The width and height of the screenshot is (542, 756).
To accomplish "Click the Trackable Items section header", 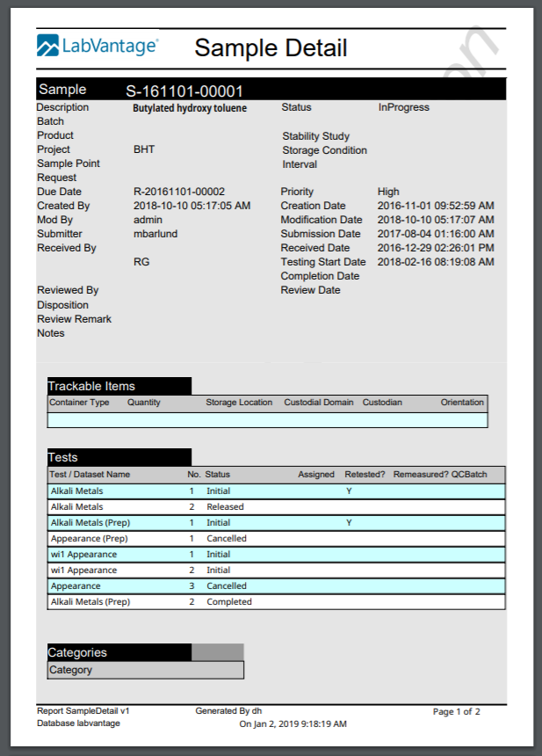I will coord(119,386).
